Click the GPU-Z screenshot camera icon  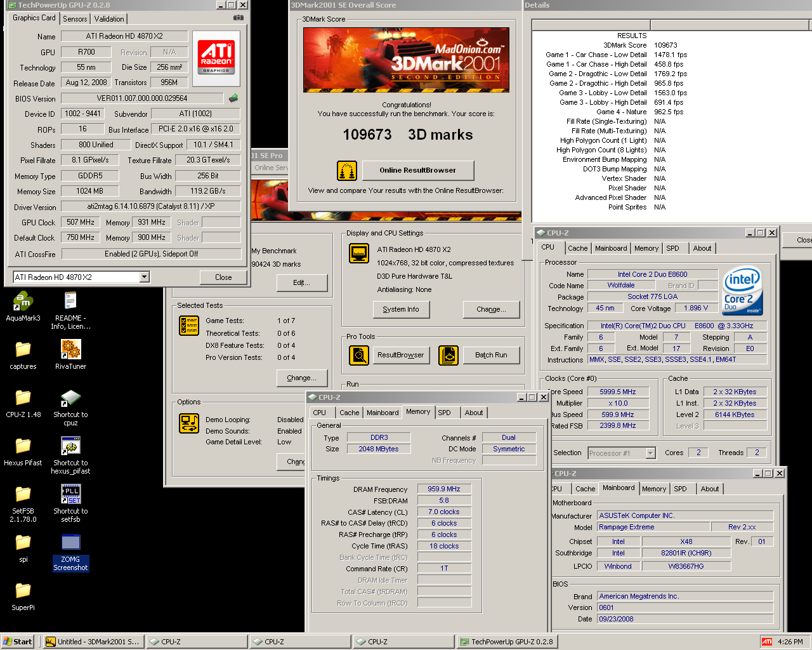(238, 18)
